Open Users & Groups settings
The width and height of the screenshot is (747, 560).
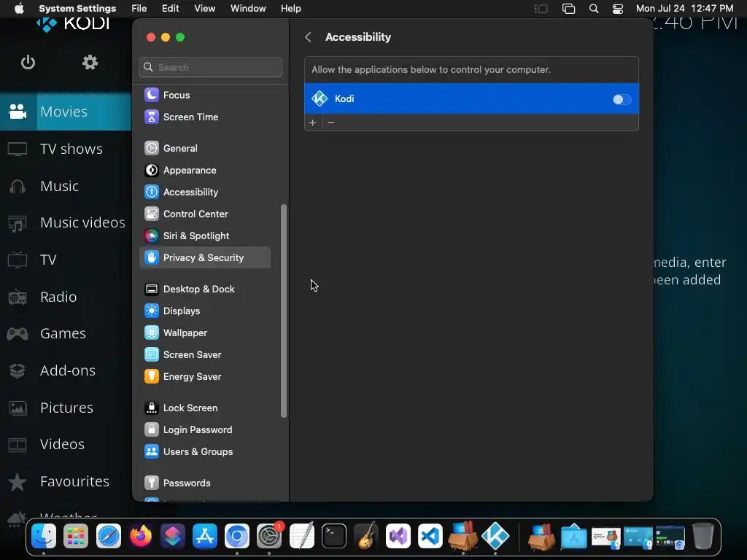tap(205, 452)
